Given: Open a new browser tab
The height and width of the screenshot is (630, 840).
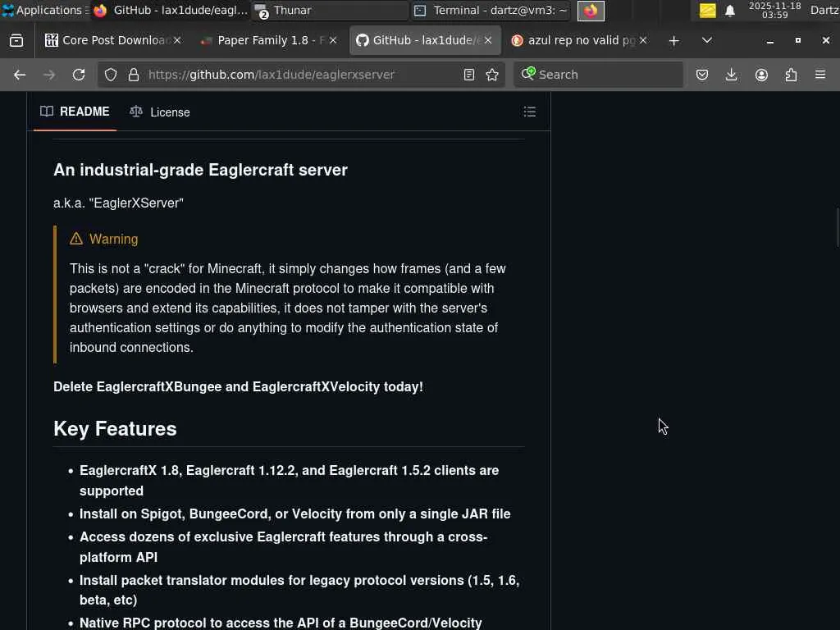Looking at the screenshot, I should pos(674,40).
